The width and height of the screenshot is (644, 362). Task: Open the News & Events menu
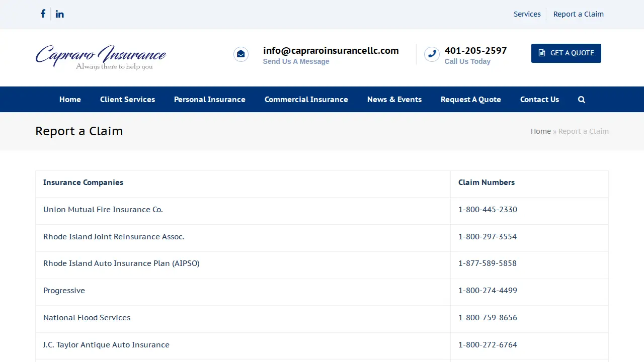tap(394, 100)
